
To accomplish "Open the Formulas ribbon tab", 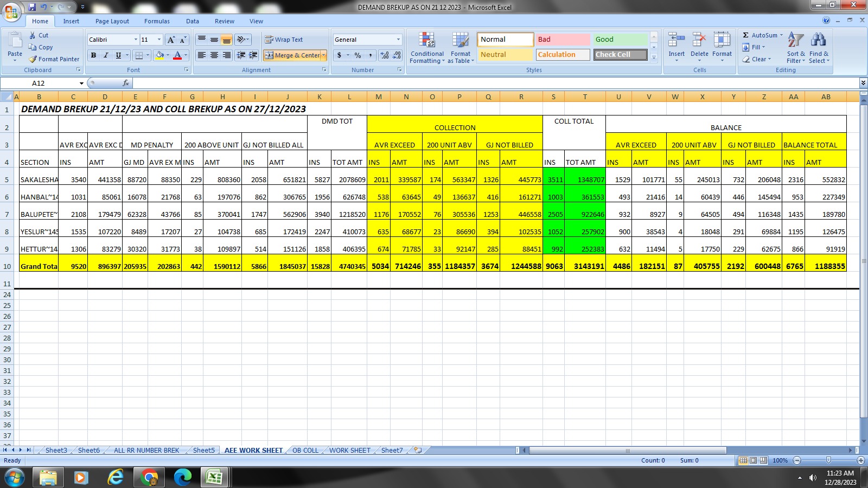I will coord(157,21).
